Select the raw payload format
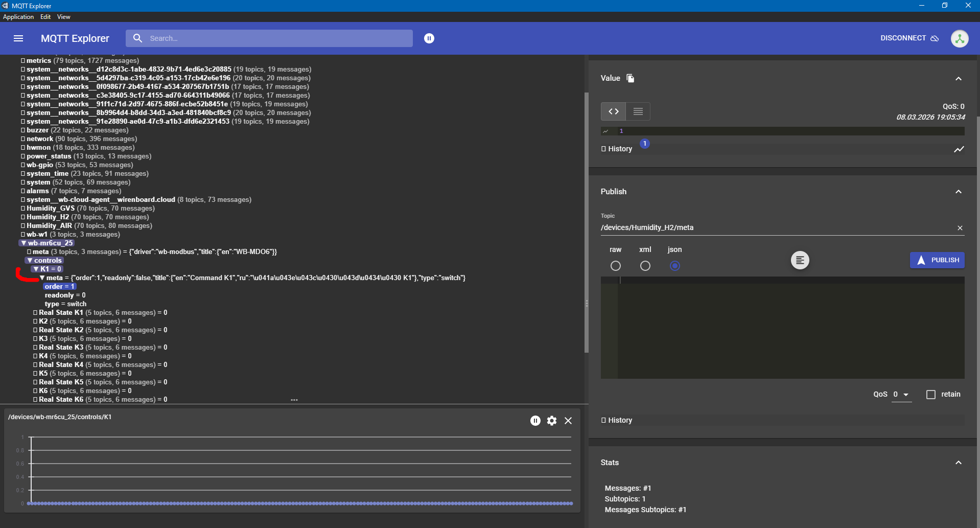This screenshot has height=528, width=980. pos(616,266)
